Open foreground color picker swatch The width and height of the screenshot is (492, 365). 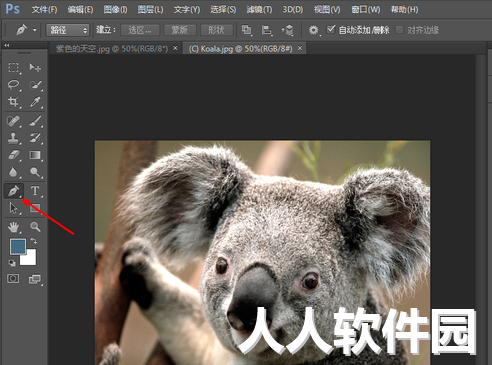click(17, 246)
